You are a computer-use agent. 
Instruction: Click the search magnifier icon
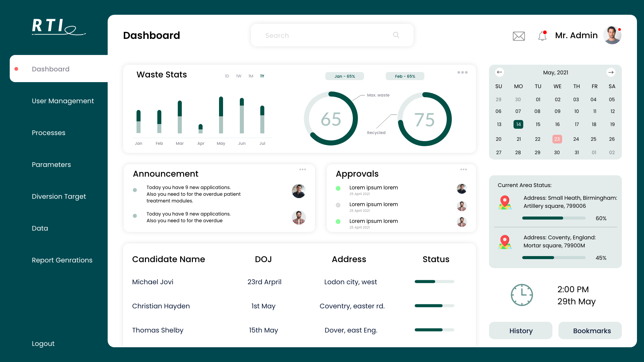[x=396, y=35]
